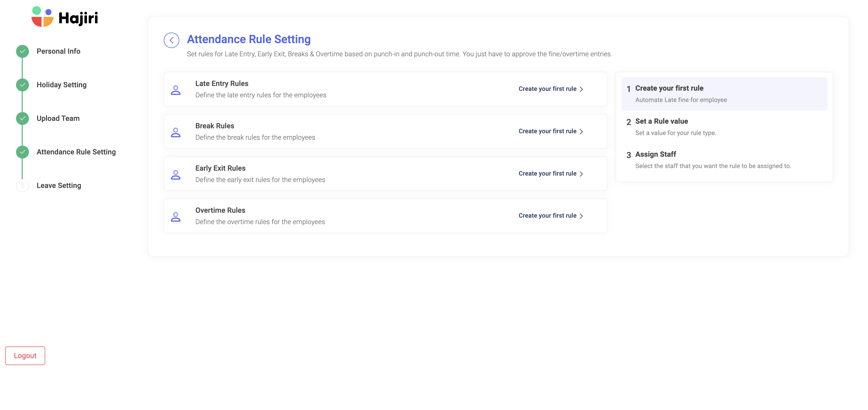Click 'Define the late entry rules' description
The height and width of the screenshot is (410, 868).
pyautogui.click(x=261, y=95)
